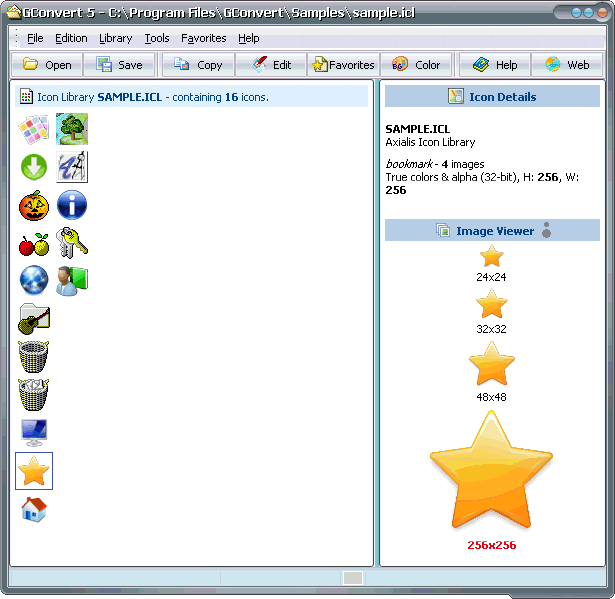Select the pumpkin icon
Viewport: 615px width, 599px height.
point(34,205)
